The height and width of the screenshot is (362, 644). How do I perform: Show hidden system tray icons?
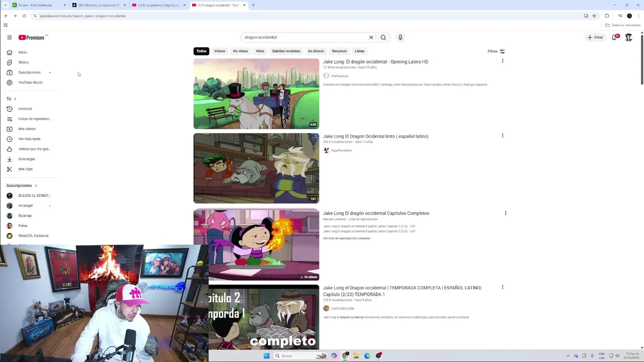coord(568,356)
